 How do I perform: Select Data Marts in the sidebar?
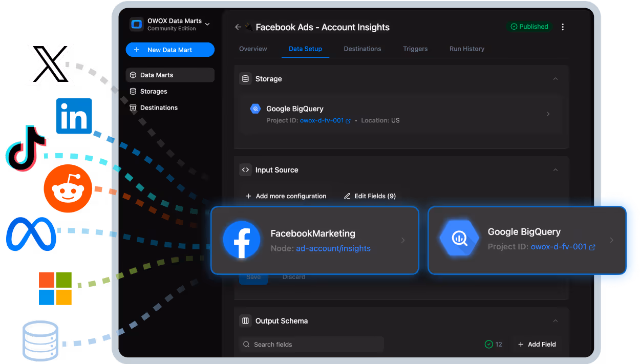pyautogui.click(x=170, y=75)
